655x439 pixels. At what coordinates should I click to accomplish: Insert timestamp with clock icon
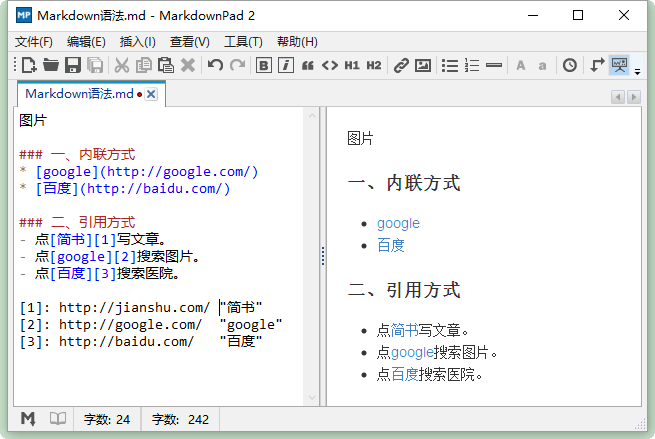coord(570,65)
